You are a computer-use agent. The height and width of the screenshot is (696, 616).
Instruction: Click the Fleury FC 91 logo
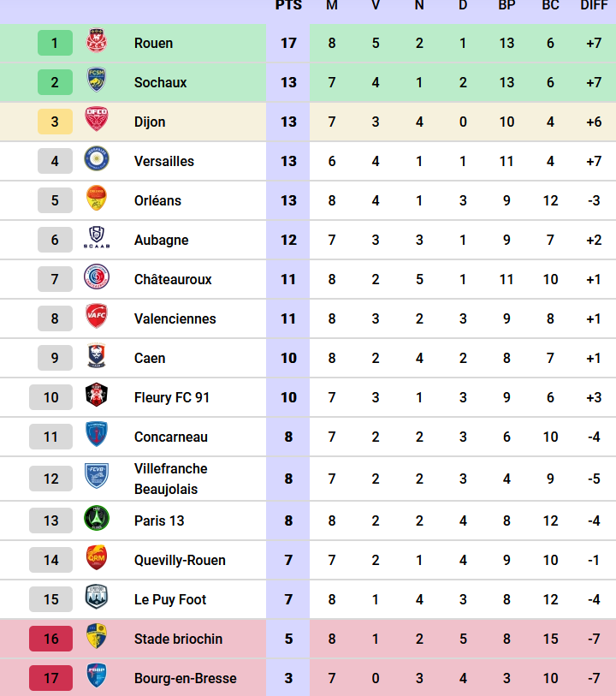96,396
